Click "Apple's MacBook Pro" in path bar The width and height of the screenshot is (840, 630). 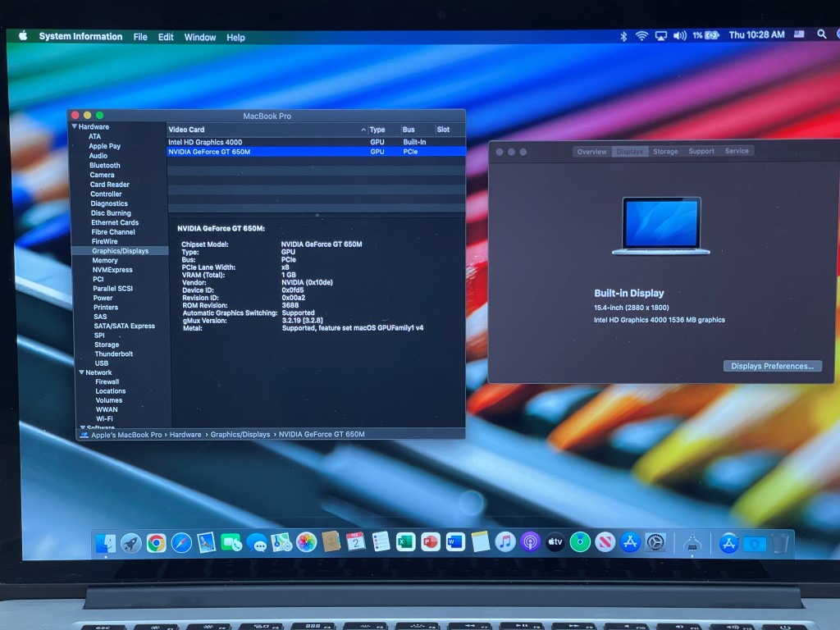click(126, 435)
